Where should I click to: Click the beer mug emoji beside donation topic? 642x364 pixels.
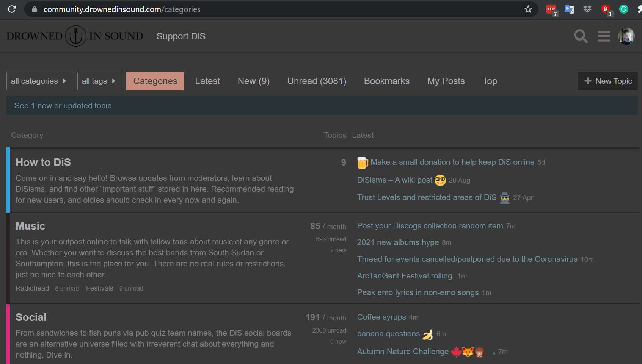pyautogui.click(x=363, y=162)
